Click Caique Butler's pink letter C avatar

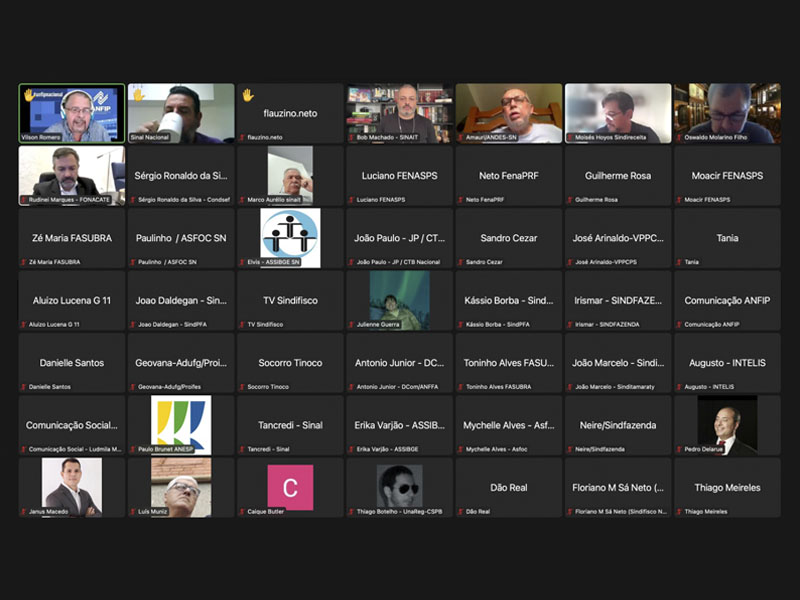click(290, 486)
